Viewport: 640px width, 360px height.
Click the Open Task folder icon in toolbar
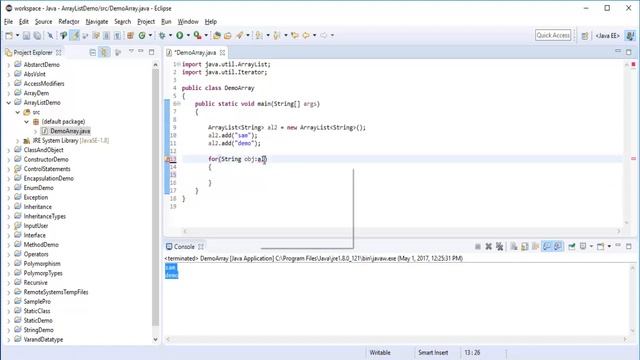click(x=228, y=36)
